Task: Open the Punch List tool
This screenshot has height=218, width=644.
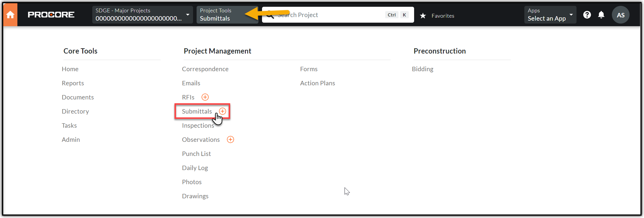Action: 196,154
